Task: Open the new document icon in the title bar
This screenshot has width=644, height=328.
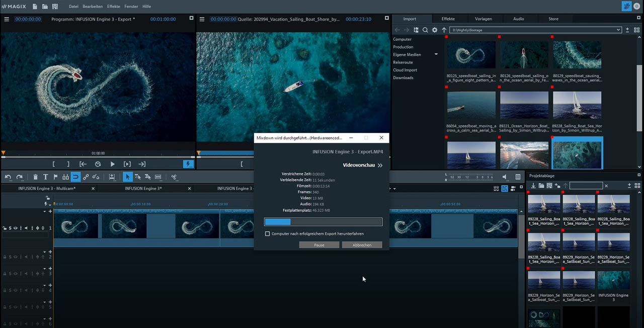Action: [35, 7]
